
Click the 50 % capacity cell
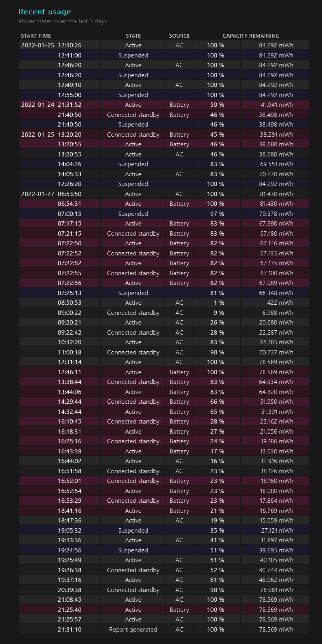tap(216, 105)
